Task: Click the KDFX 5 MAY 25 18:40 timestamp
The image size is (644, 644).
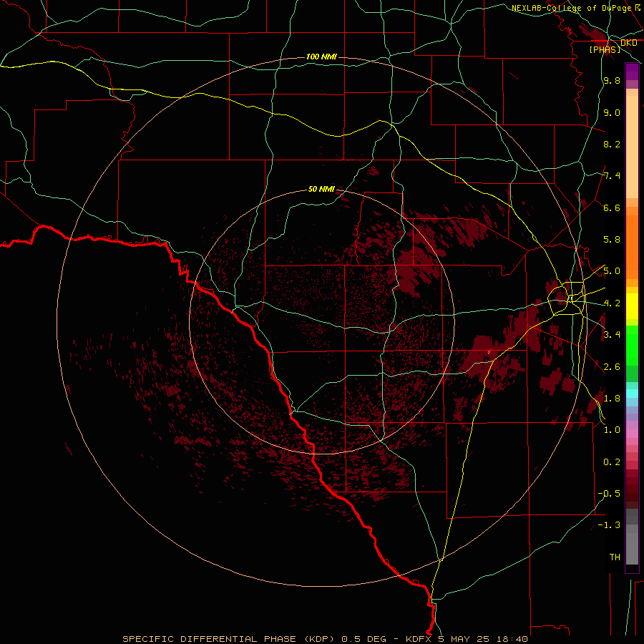Action: (x=467, y=639)
